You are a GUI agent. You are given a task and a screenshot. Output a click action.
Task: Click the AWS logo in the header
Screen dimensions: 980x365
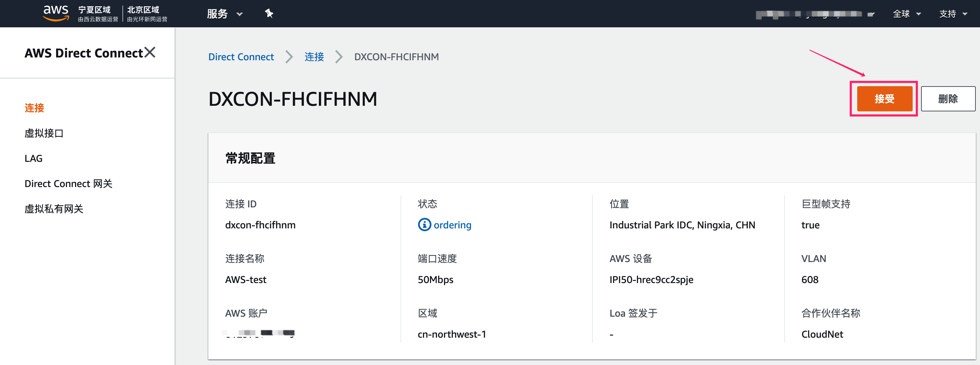point(56,13)
